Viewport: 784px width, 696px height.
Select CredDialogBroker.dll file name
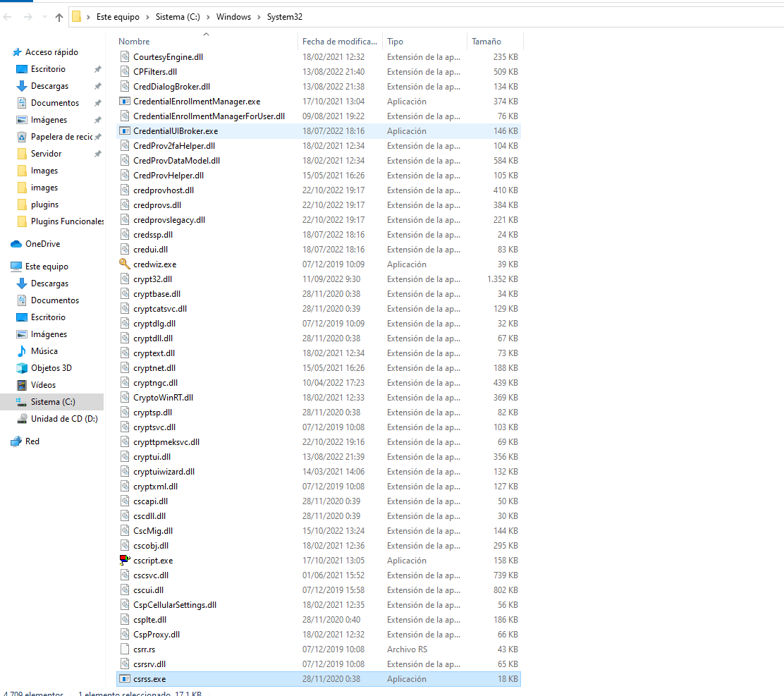coord(171,87)
